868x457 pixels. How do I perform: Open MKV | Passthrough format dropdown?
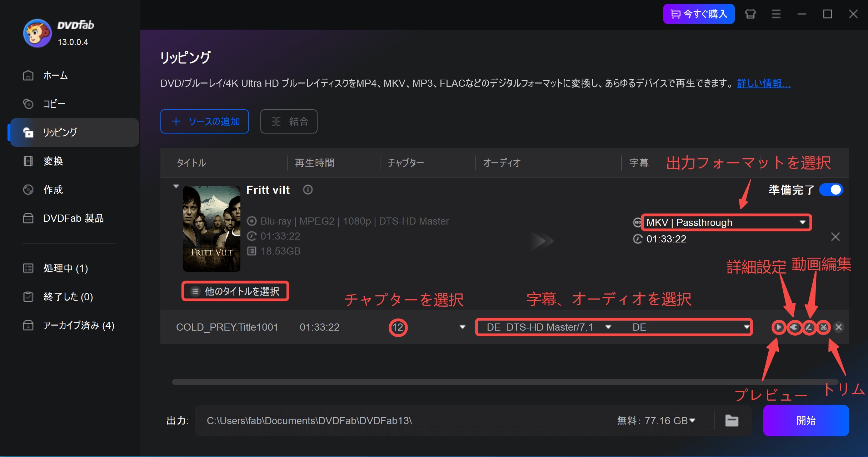(727, 222)
